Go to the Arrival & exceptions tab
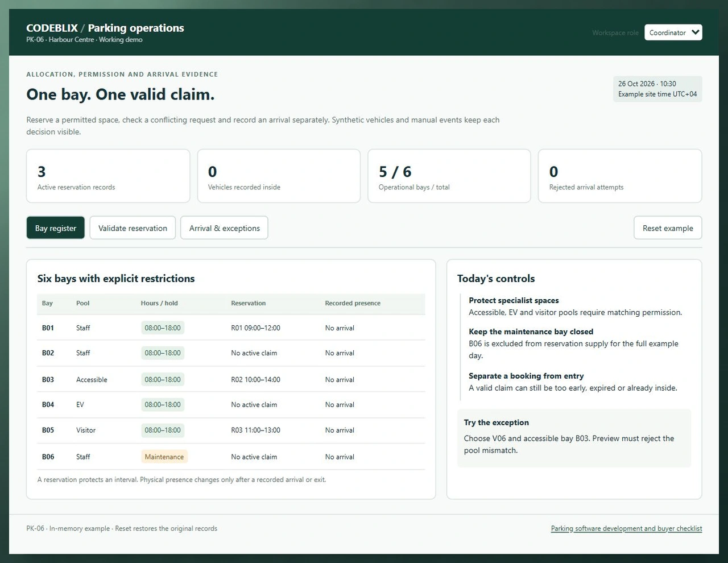This screenshot has width=728, height=563. pyautogui.click(x=225, y=228)
